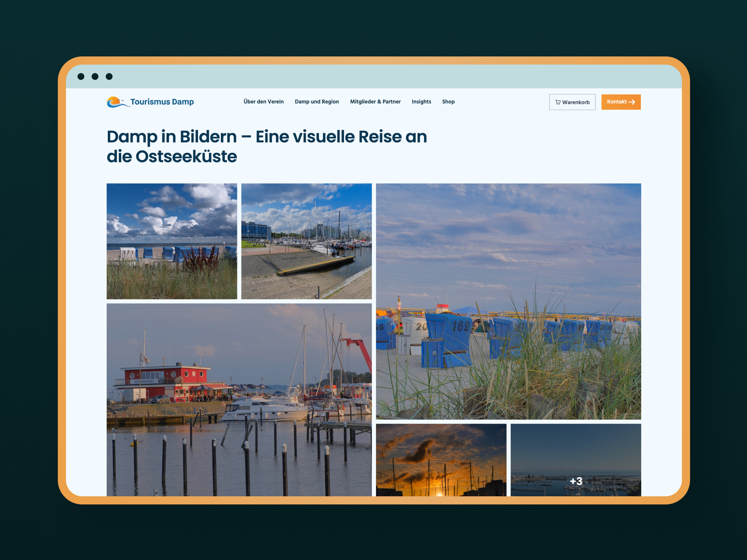The height and width of the screenshot is (560, 747).
Task: Click the second window control dot
Action: tap(95, 77)
